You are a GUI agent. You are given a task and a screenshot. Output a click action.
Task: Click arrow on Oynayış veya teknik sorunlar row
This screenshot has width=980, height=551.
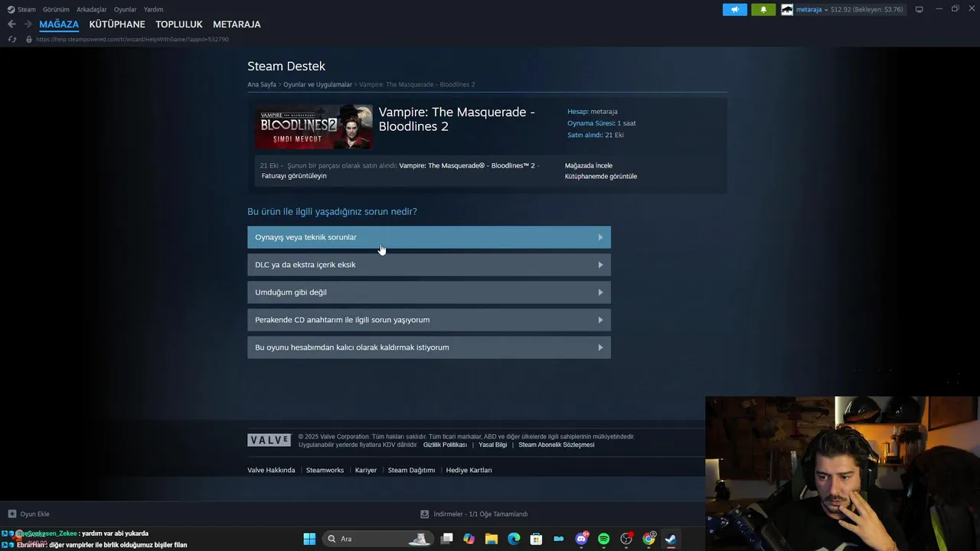(600, 237)
